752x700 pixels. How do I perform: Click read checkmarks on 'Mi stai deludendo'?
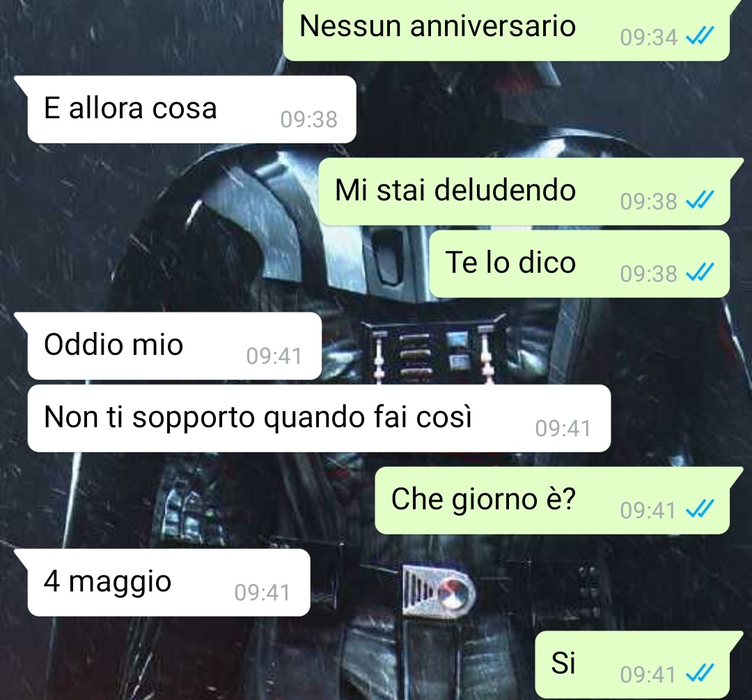(700, 200)
